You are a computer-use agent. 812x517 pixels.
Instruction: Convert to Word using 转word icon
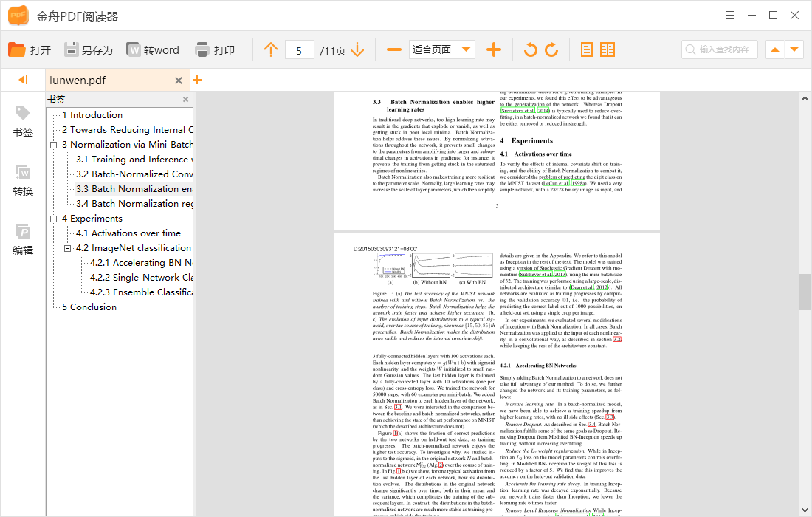pyautogui.click(x=134, y=49)
